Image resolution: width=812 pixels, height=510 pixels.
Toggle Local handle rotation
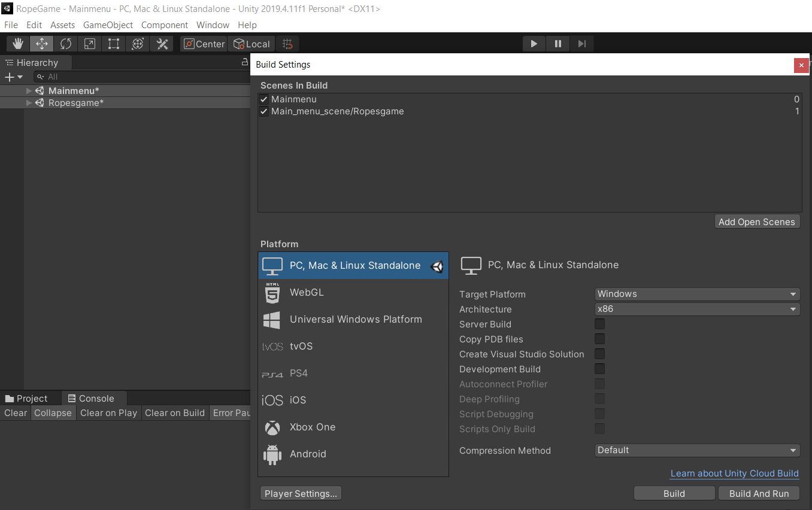tap(252, 44)
